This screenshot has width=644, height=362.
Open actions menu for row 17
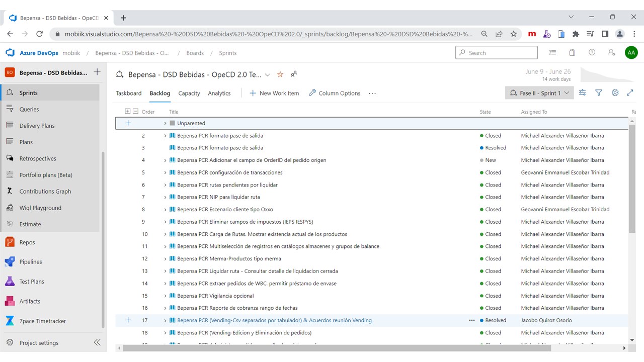pyautogui.click(x=472, y=320)
